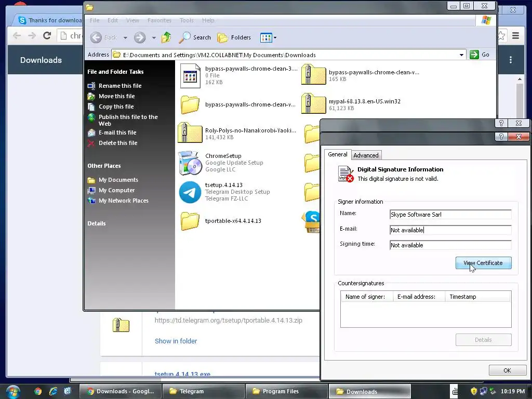
Task: Click Rename this file
Action: pos(120,86)
